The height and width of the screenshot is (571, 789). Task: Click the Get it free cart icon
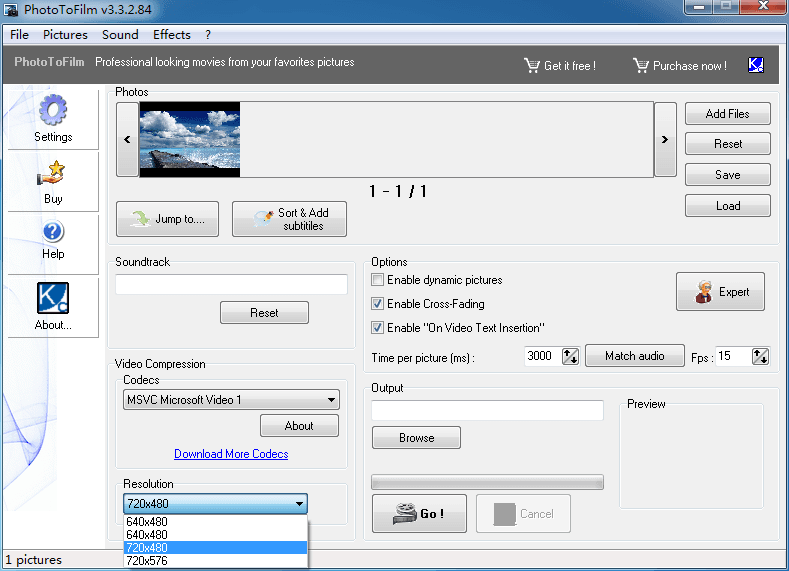[531, 66]
